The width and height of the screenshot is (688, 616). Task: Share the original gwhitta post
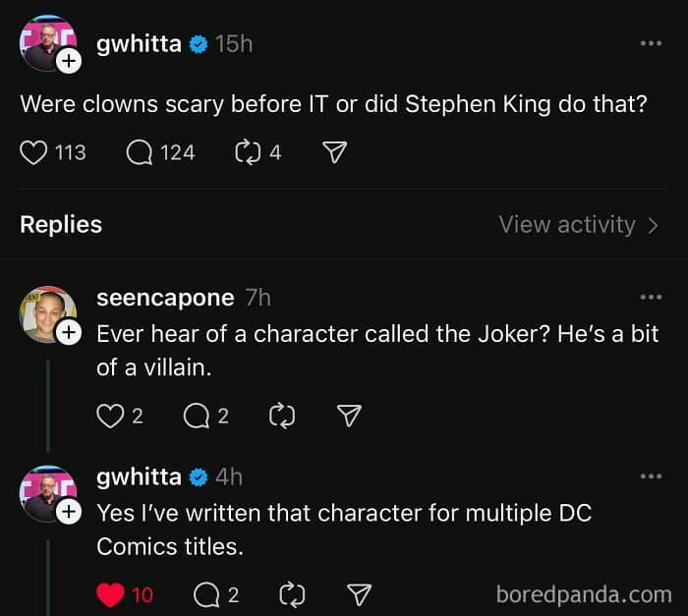click(x=335, y=152)
